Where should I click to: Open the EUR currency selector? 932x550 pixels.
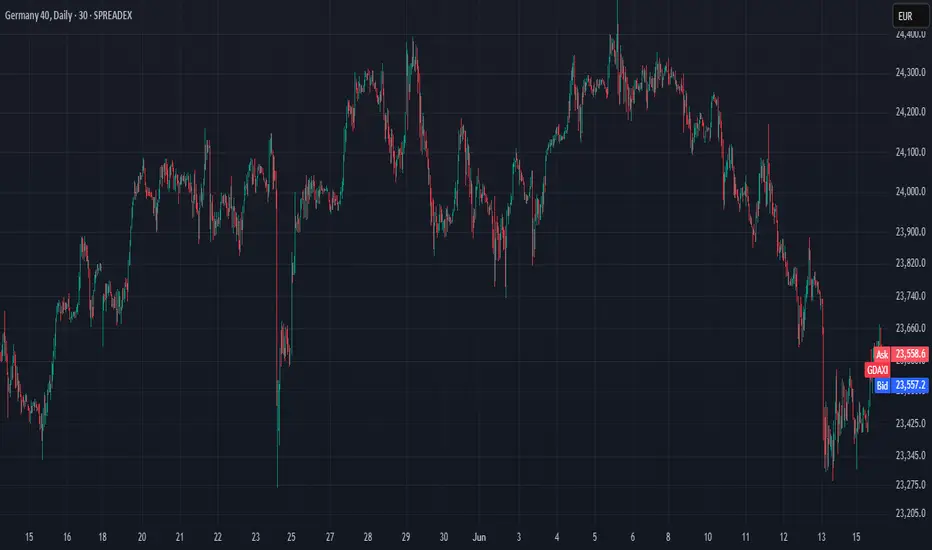(911, 16)
